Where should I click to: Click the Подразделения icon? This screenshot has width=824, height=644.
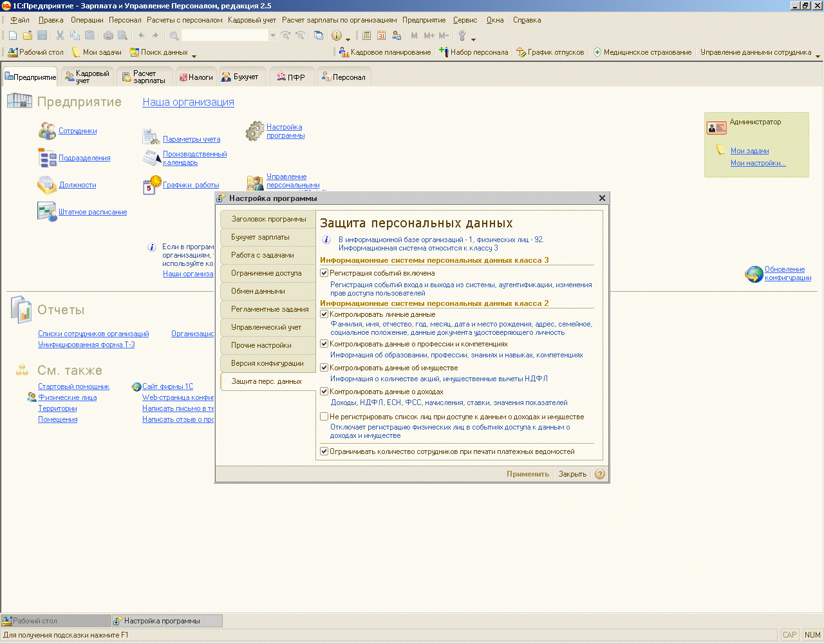point(47,158)
